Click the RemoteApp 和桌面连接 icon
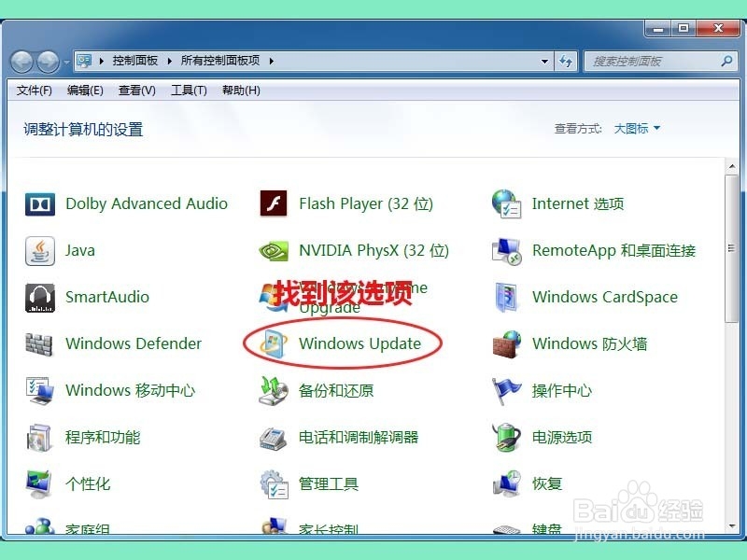Screen dimensions: 747x560 click(x=506, y=251)
